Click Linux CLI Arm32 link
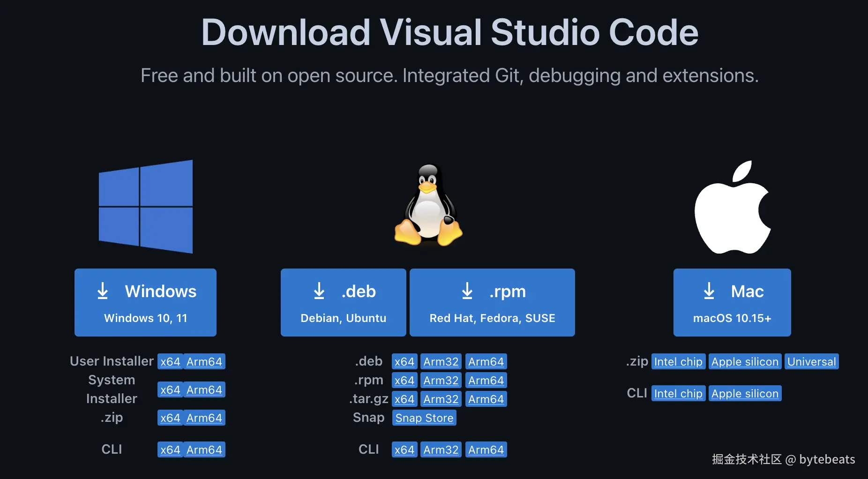The height and width of the screenshot is (479, 868). pyautogui.click(x=441, y=450)
